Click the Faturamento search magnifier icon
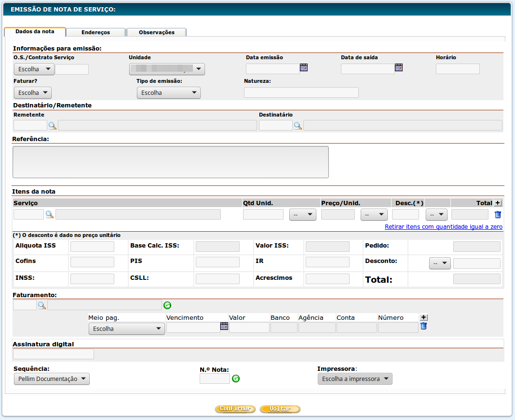Viewport: 515px width, 420px height. click(x=41, y=305)
